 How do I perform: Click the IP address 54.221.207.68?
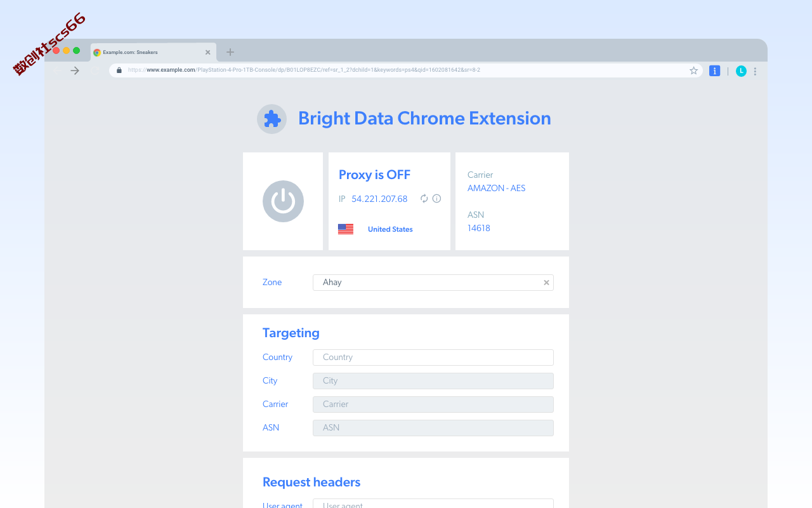click(x=379, y=199)
